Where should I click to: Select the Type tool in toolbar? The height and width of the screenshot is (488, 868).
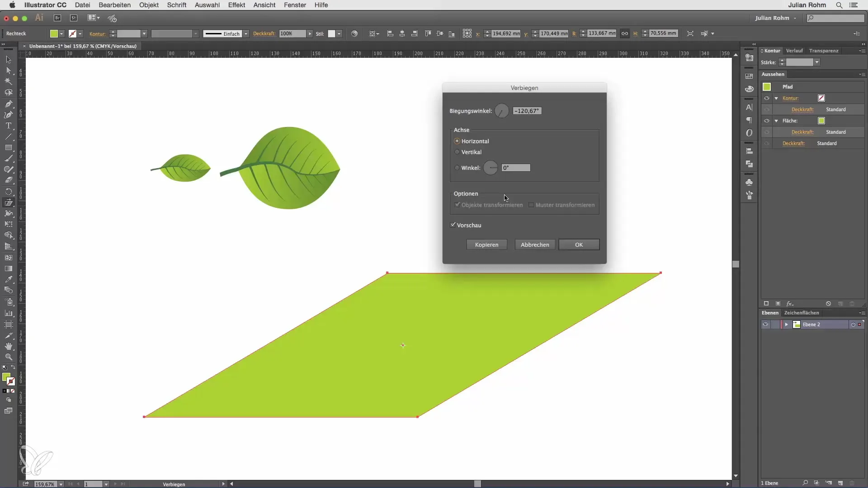point(8,126)
